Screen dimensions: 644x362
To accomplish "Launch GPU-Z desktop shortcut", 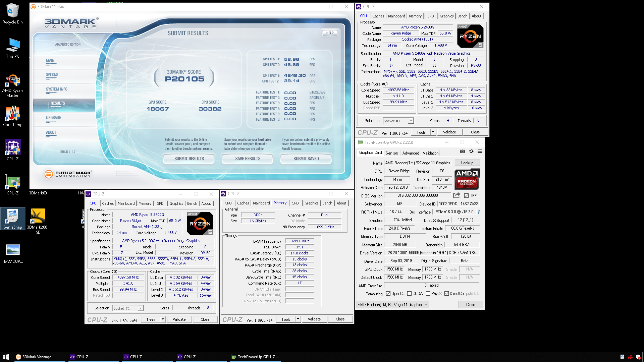I will pyautogui.click(x=12, y=185).
